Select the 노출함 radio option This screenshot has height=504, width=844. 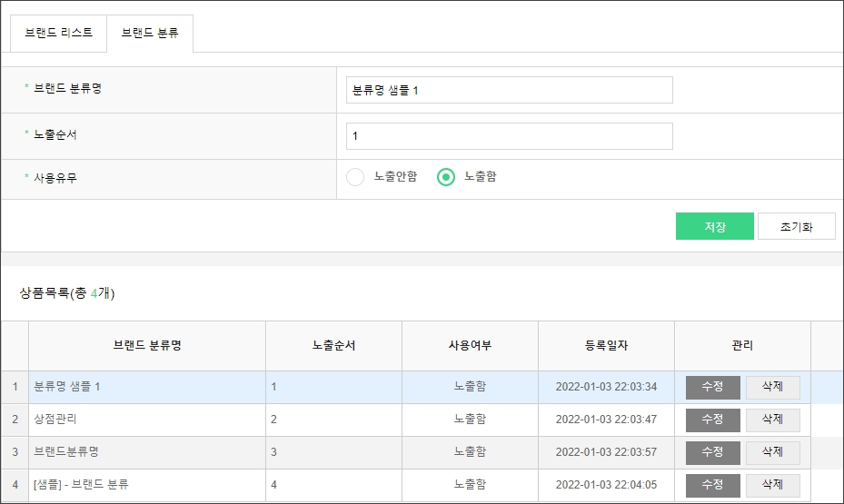click(446, 177)
